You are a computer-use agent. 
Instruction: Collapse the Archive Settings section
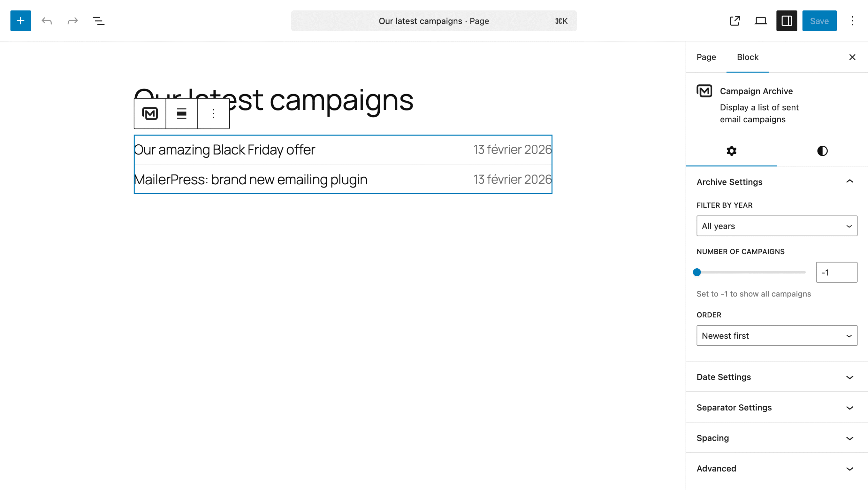click(776, 182)
